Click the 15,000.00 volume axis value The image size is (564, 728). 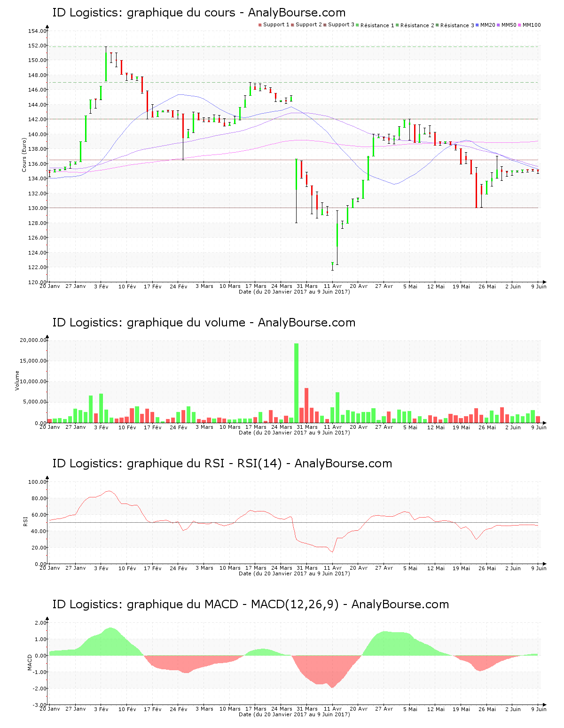pos(33,361)
